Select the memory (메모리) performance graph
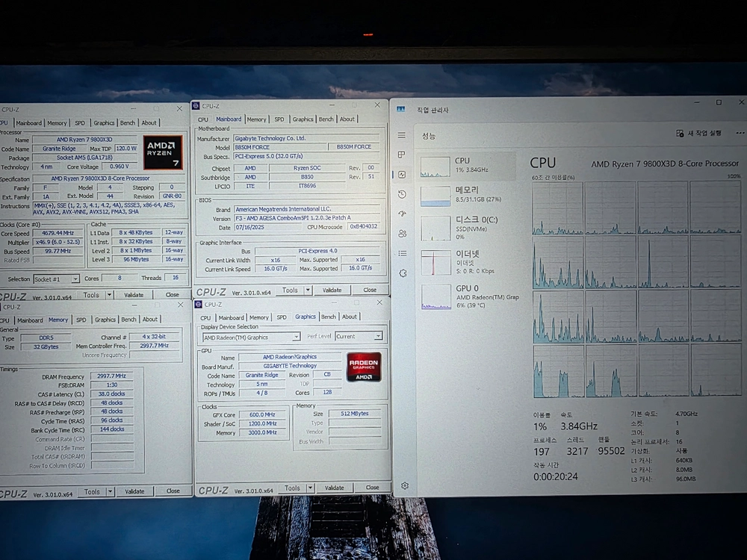This screenshot has height=560, width=747. pos(466,195)
